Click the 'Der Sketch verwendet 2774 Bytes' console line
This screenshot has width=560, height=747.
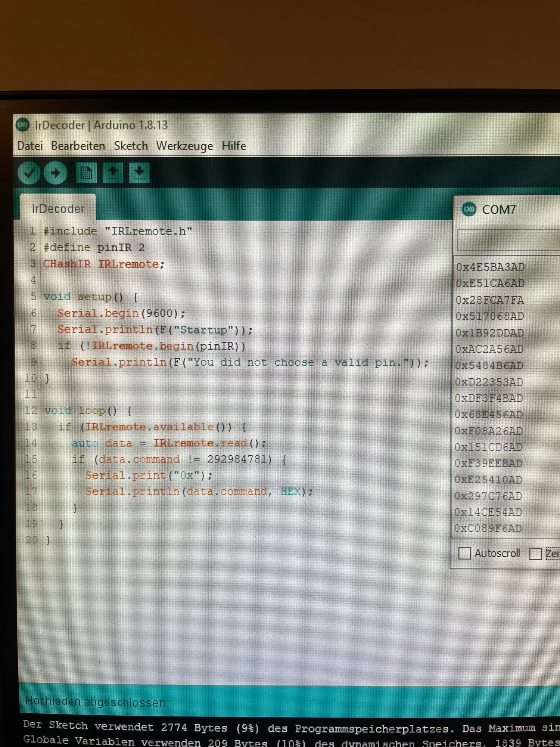coord(291,727)
